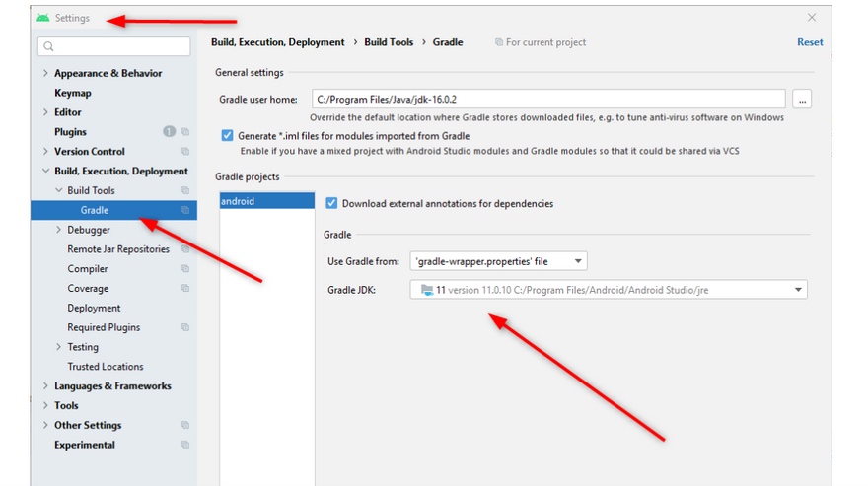Image resolution: width=868 pixels, height=486 pixels.
Task: Open the Use Gradle from dropdown
Action: coord(498,261)
